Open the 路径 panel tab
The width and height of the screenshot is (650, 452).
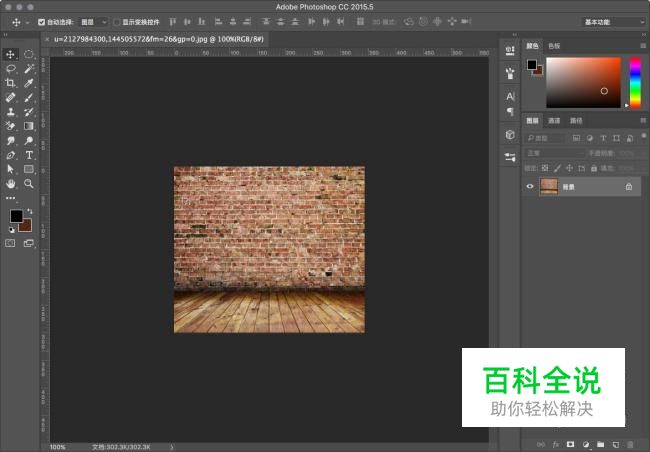point(576,120)
